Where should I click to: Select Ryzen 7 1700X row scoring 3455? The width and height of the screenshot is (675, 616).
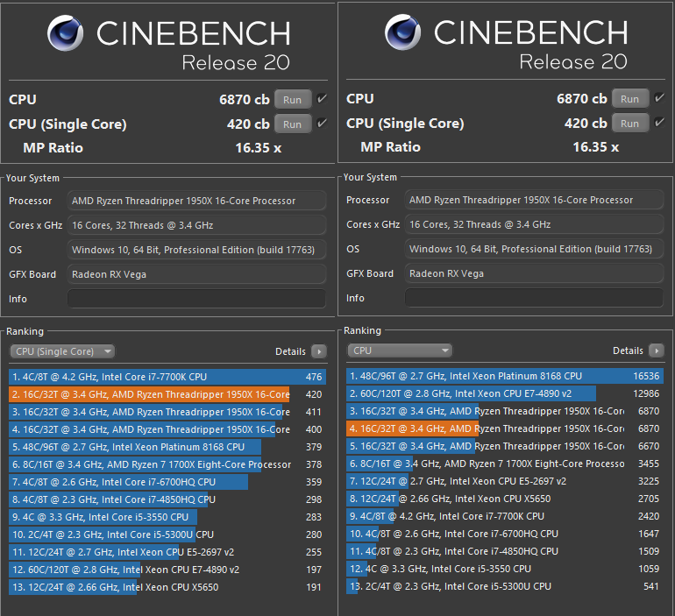point(505,464)
